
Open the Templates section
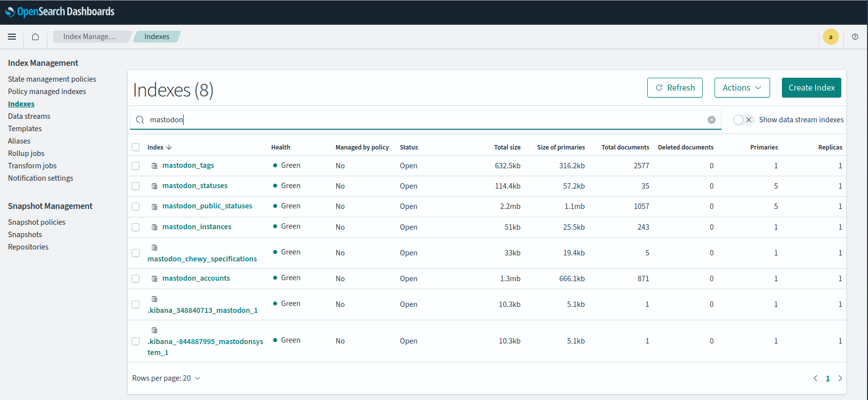point(25,129)
